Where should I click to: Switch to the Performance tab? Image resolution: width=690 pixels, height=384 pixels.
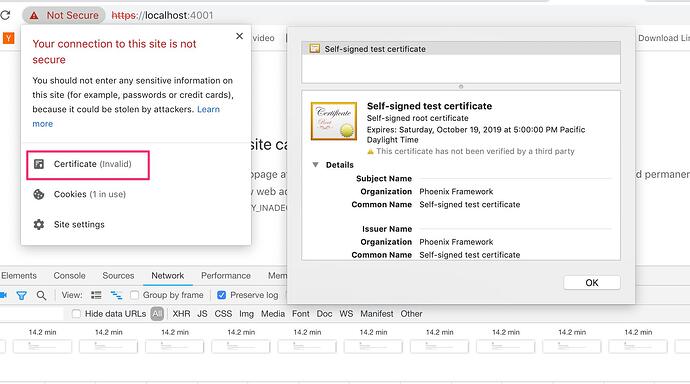coord(226,276)
